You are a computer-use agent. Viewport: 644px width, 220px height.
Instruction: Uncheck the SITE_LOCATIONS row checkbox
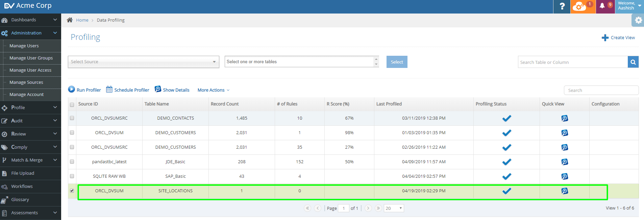coord(72,191)
